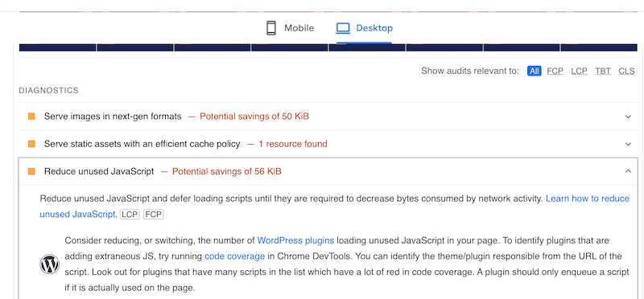644x299 pixels.
Task: Click Serve images in next-gen formats title
Action: point(113,117)
